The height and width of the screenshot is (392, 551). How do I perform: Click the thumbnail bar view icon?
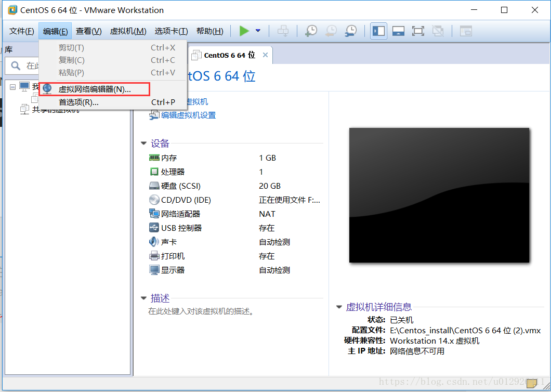point(398,31)
